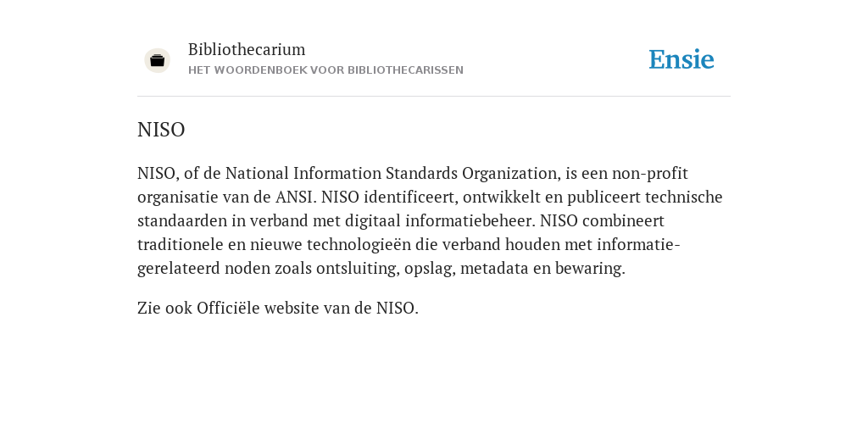868x434 pixels.
Task: Select the subtitle 'Het woordenboek voor bibliothecarissen'
Action: (x=325, y=70)
